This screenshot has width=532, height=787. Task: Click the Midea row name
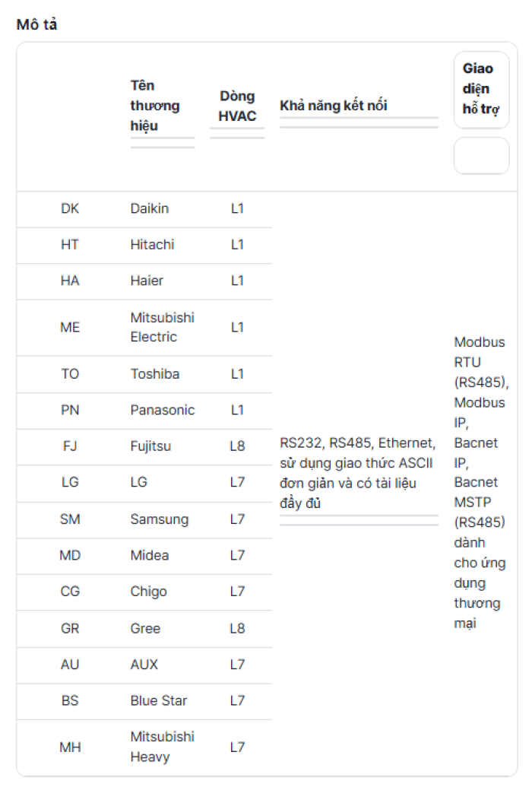(150, 555)
